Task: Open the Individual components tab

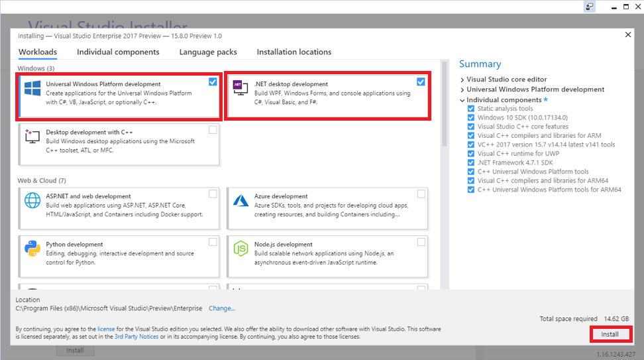Action: 118,52
